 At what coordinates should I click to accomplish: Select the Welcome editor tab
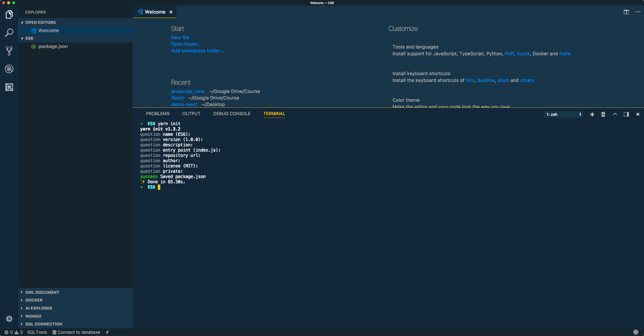[x=155, y=12]
